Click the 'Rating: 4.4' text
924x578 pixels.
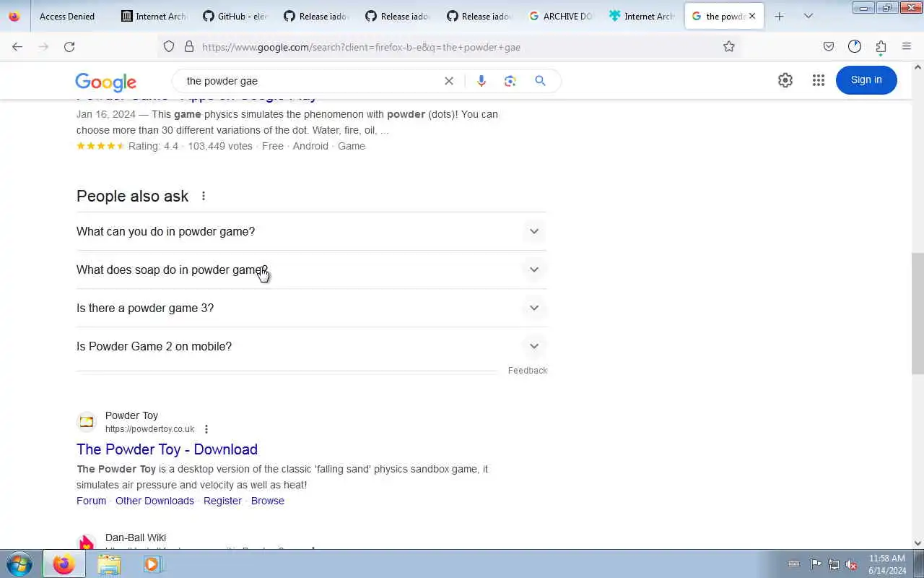pos(153,146)
